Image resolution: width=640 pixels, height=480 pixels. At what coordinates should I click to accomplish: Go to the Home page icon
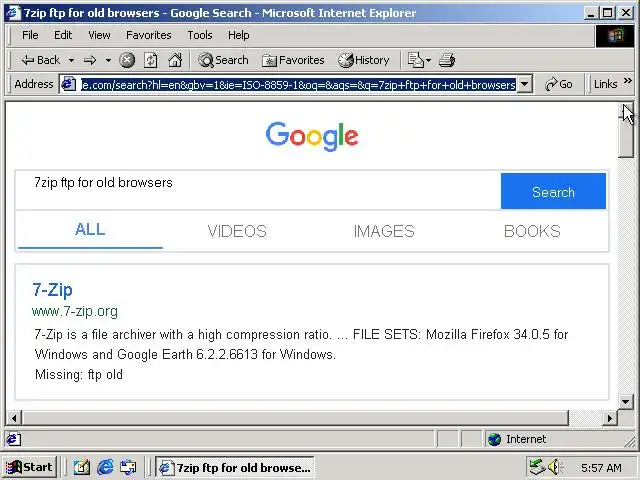[x=175, y=60]
